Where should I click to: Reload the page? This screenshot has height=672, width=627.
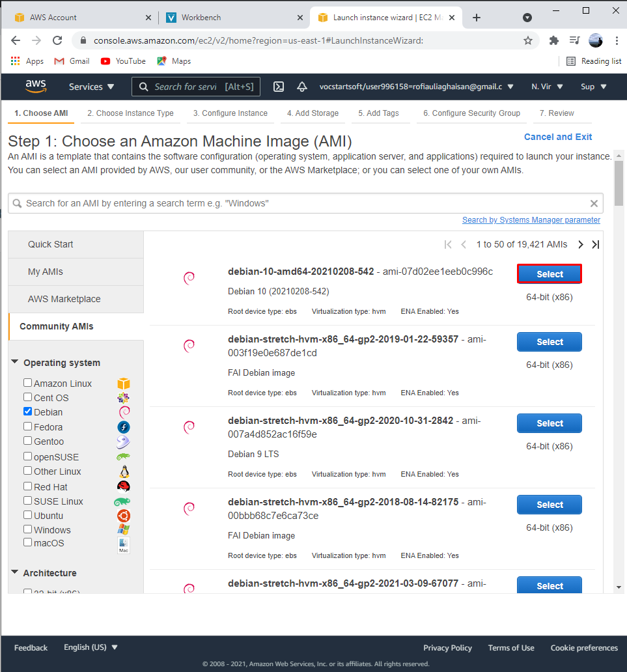[57, 41]
